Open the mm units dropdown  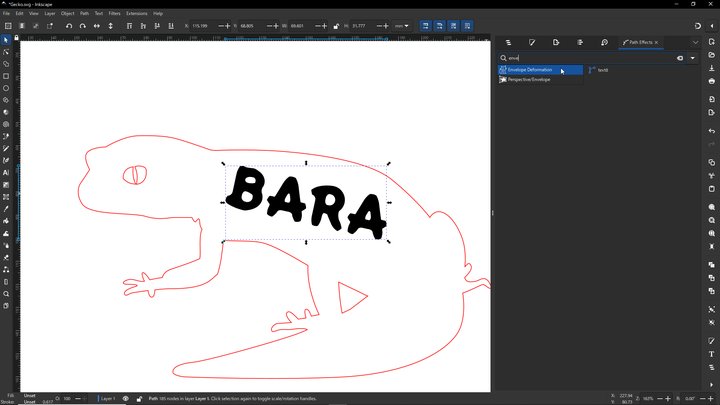click(x=399, y=26)
